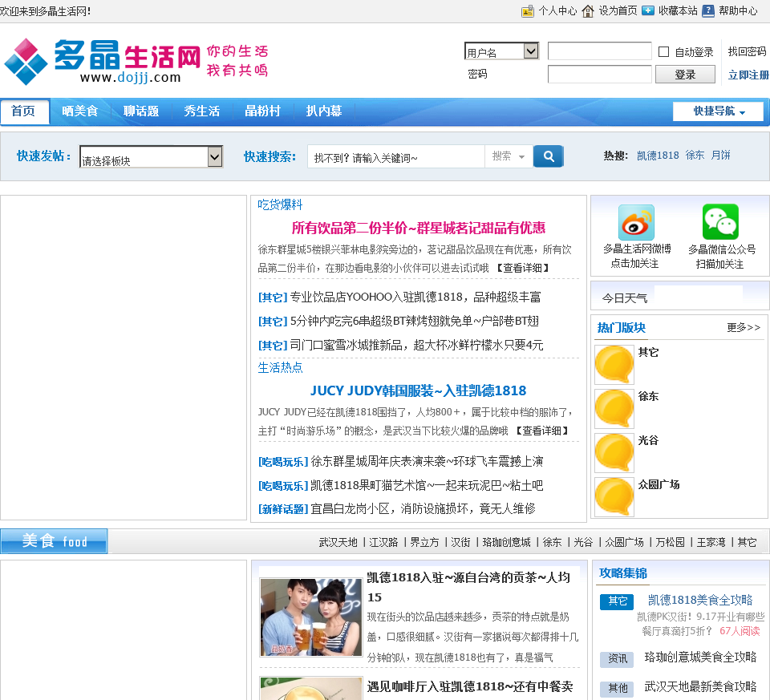Click the 设为首页 house icon
This screenshot has width=770, height=700.
pyautogui.click(x=588, y=10)
